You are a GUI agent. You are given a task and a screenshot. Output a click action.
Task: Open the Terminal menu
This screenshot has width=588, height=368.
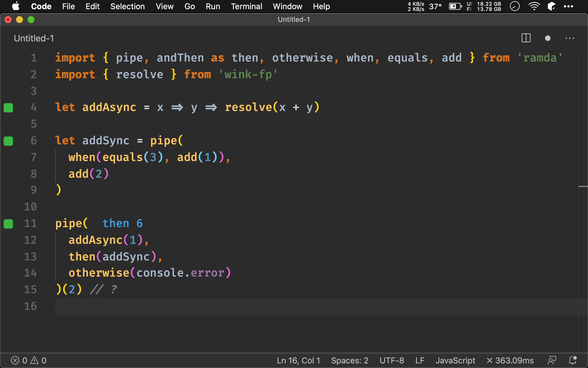tap(246, 6)
